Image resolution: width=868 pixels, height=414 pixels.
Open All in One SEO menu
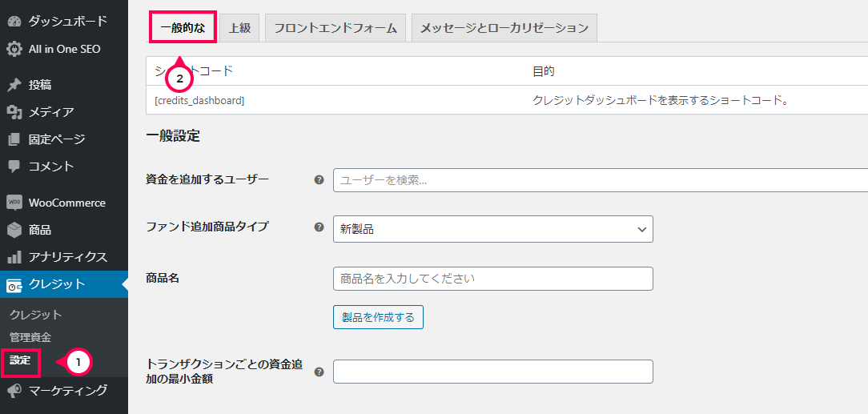tap(64, 49)
